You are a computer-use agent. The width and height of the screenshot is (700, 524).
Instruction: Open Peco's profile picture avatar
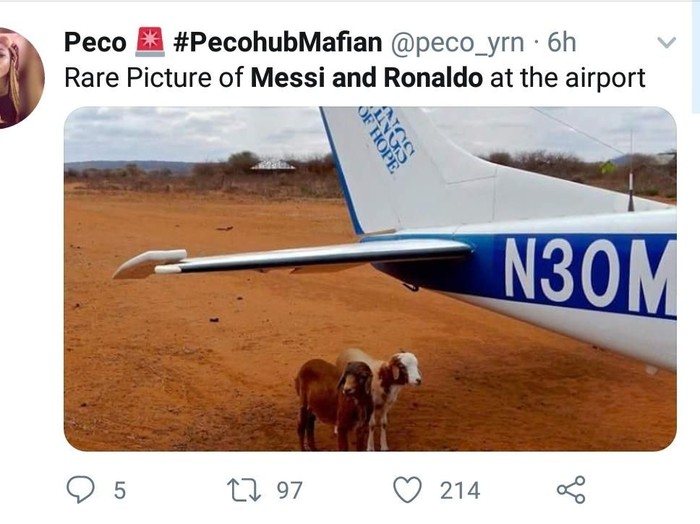coord(20,78)
